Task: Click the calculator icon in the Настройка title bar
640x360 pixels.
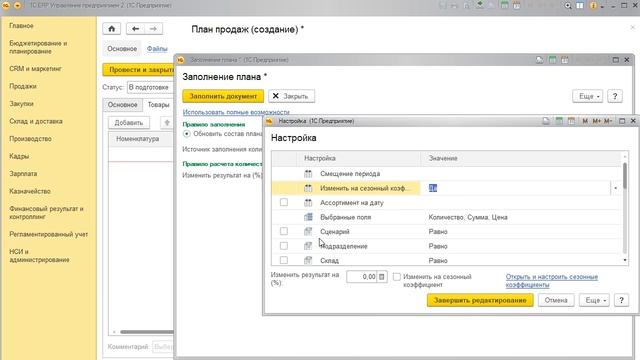Action: pos(559,121)
